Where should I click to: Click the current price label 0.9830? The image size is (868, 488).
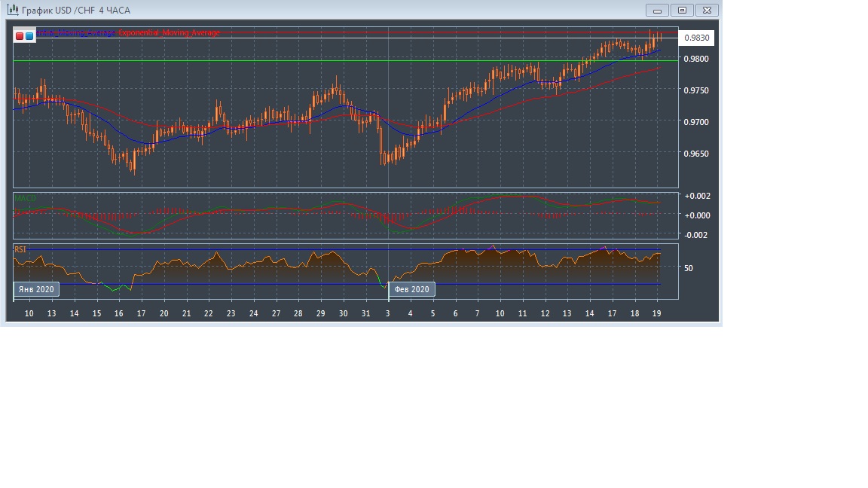click(x=696, y=38)
